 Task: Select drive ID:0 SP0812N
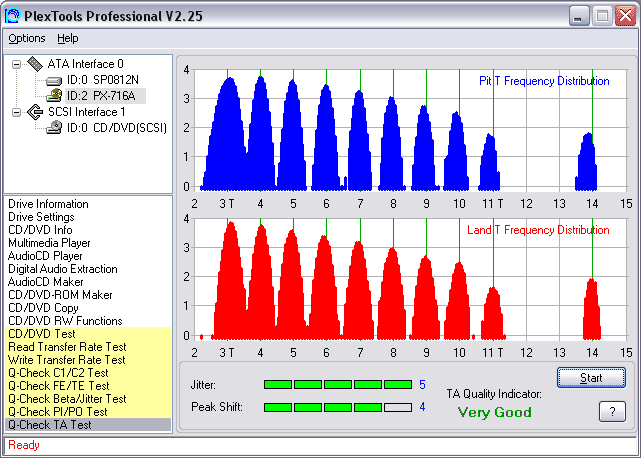103,80
